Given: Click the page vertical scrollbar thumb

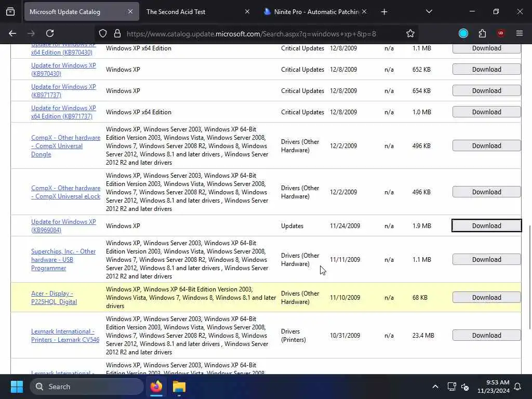Looking at the screenshot, I should [529, 277].
